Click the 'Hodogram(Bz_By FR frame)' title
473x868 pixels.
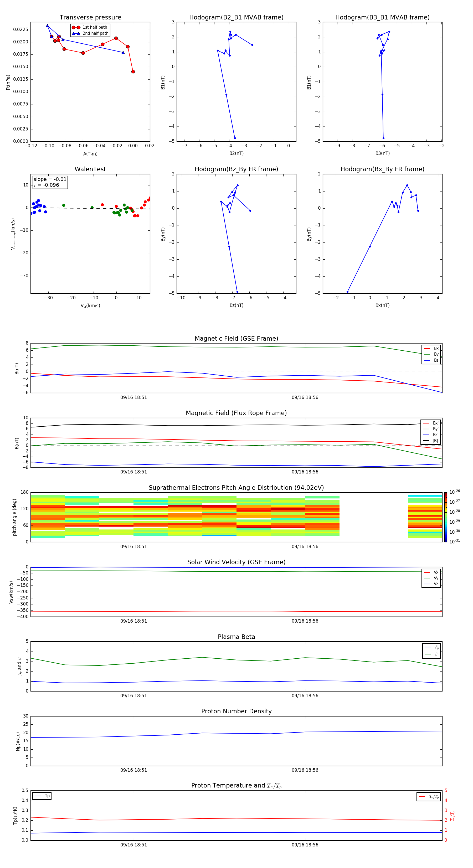click(x=236, y=169)
